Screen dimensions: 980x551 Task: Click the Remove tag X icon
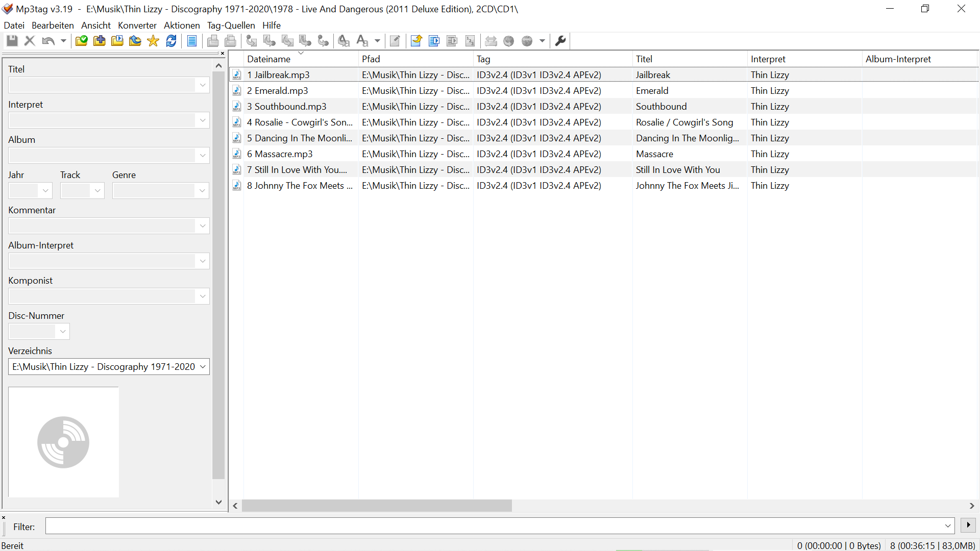30,41
